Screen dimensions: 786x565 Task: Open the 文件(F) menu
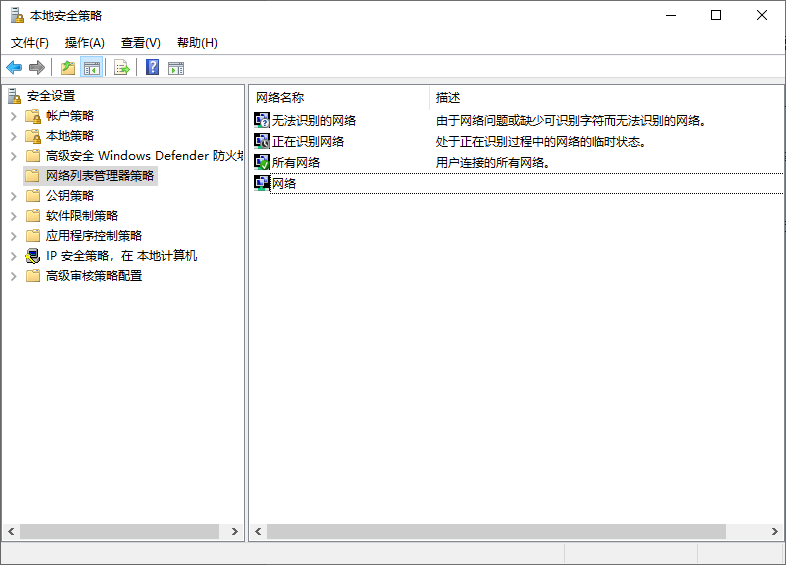30,43
